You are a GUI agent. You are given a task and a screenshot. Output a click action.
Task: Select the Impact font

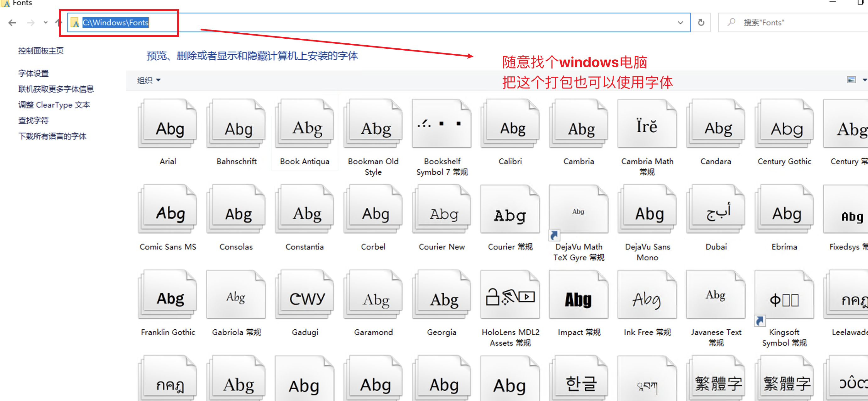pyautogui.click(x=579, y=303)
